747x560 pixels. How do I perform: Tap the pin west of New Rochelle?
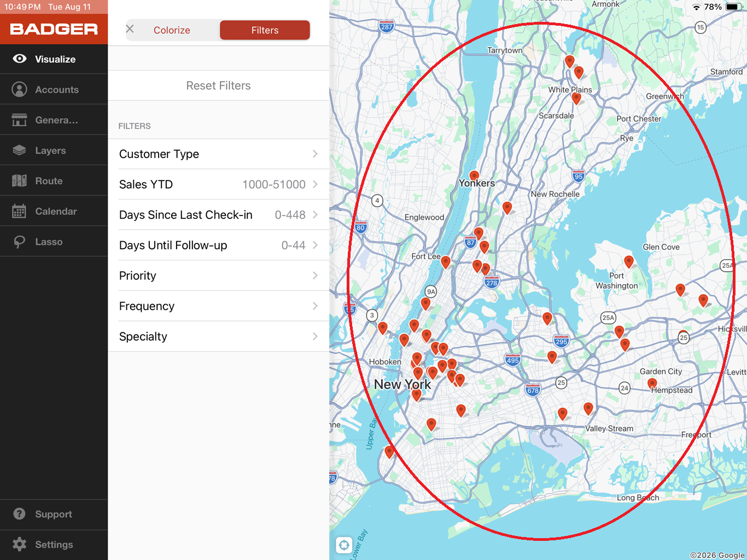pyautogui.click(x=507, y=208)
